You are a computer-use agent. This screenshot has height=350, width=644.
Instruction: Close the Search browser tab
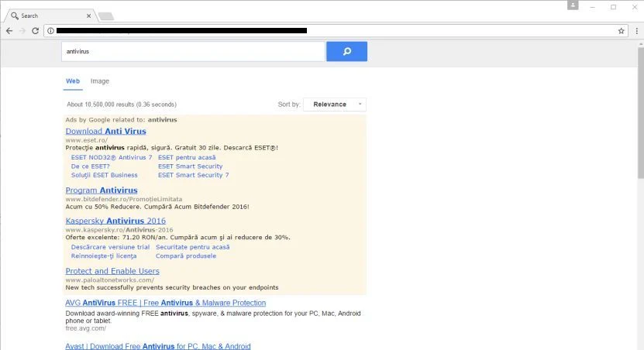88,15
